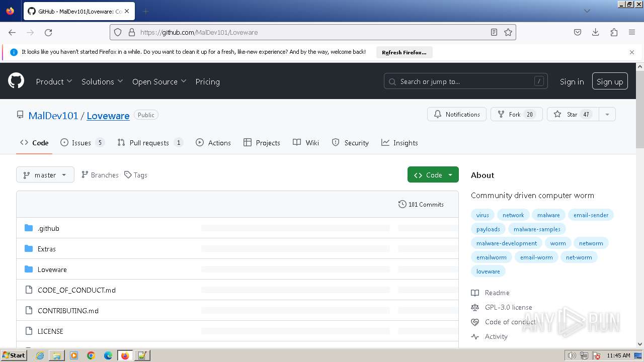Focus GitHub search or jump to field
Screen dimensions: 644x362
(x=466, y=81)
